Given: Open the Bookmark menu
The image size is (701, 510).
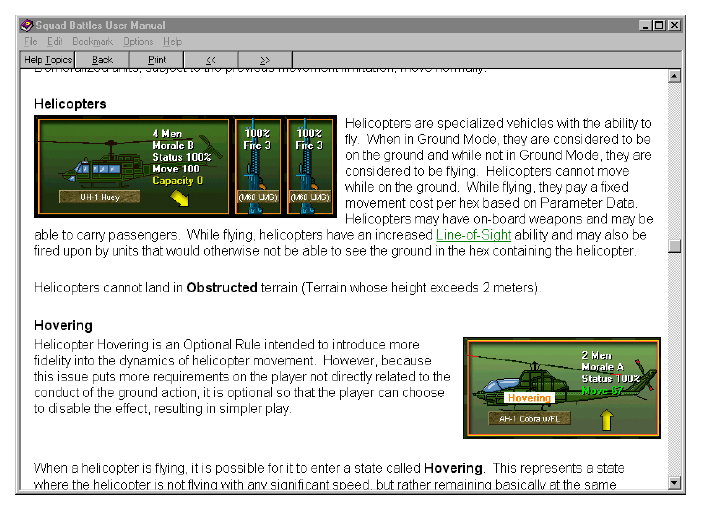Looking at the screenshot, I should pyautogui.click(x=93, y=42).
